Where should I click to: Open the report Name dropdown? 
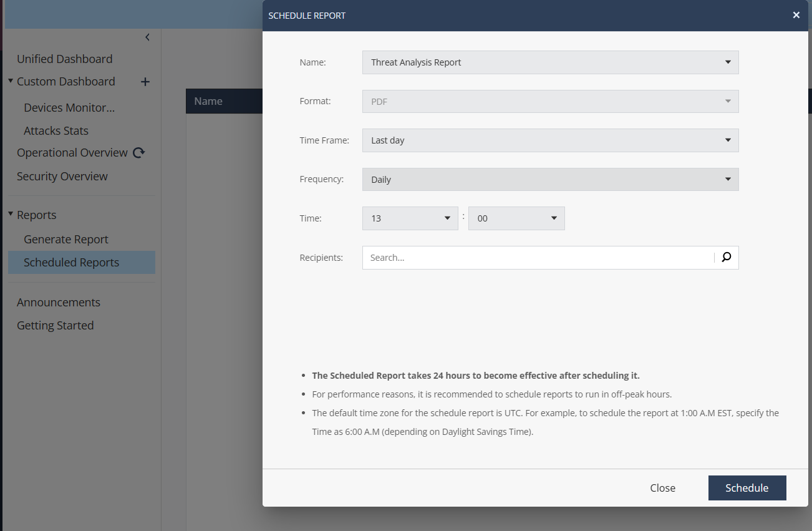[550, 62]
